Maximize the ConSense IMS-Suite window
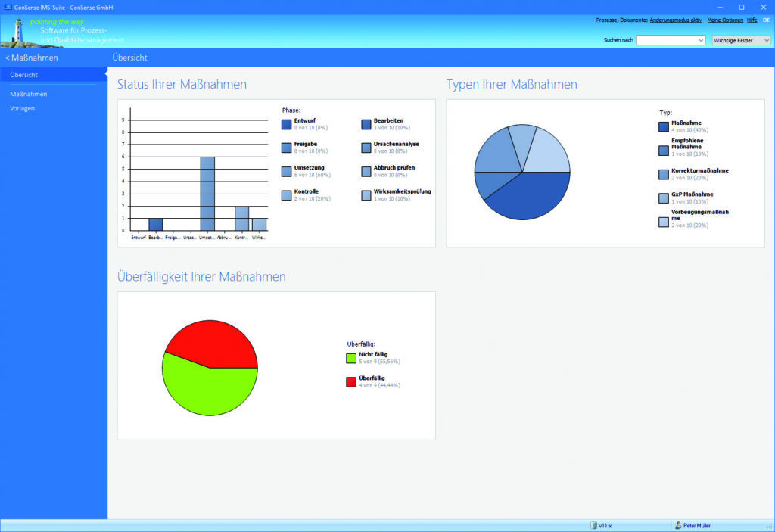Screen dimensions: 775x532 point(741,6)
